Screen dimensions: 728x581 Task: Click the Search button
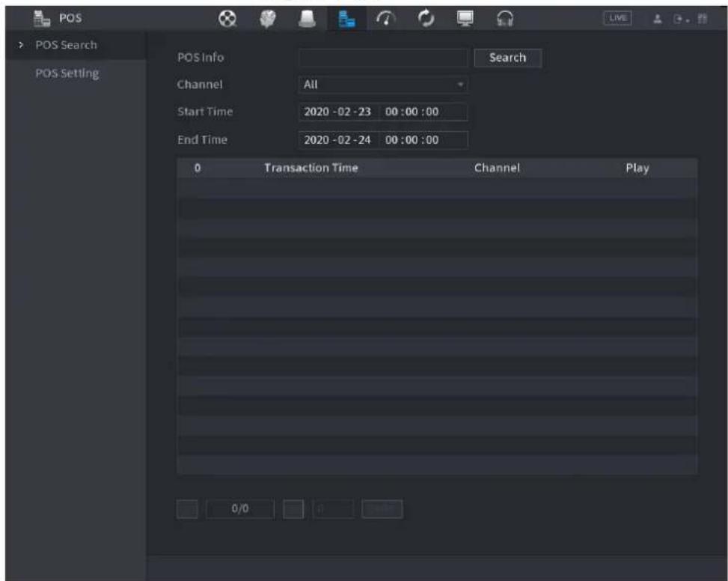[x=507, y=58]
